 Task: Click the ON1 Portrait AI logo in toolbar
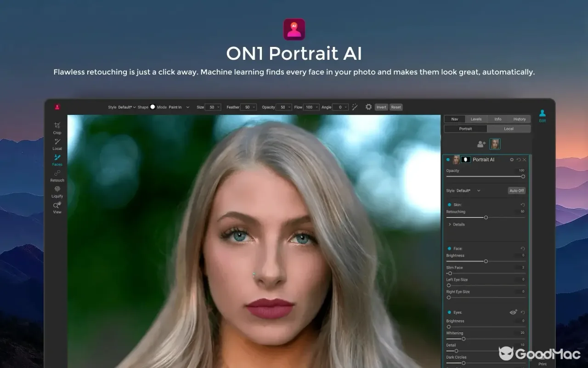point(57,107)
